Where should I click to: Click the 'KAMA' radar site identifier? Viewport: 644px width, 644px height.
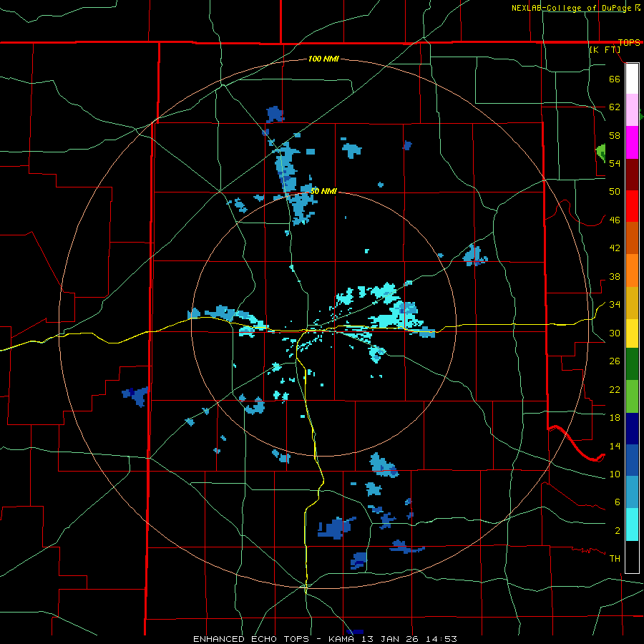click(343, 639)
